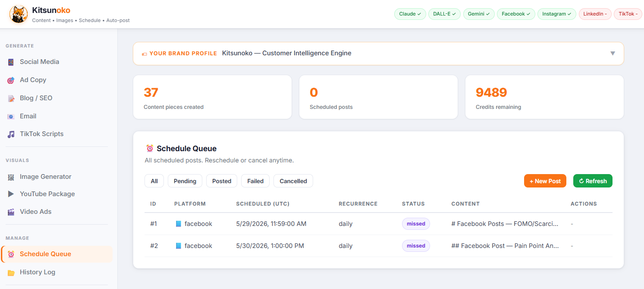Create a post with + New Post

click(545, 181)
